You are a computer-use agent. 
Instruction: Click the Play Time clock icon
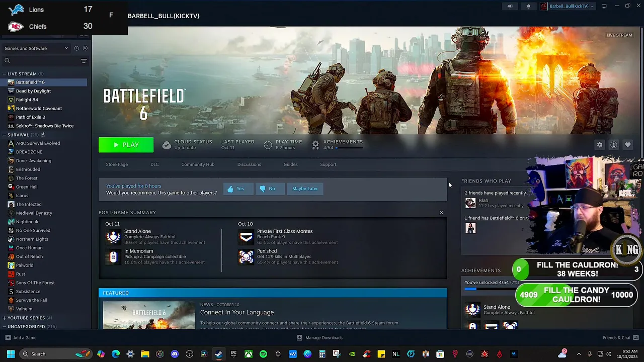click(268, 145)
